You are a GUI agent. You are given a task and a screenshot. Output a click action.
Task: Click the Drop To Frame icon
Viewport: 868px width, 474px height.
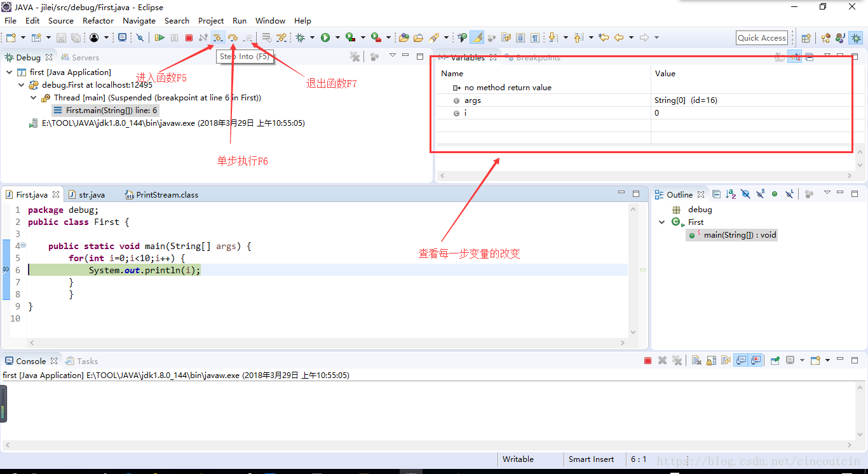click(x=266, y=38)
